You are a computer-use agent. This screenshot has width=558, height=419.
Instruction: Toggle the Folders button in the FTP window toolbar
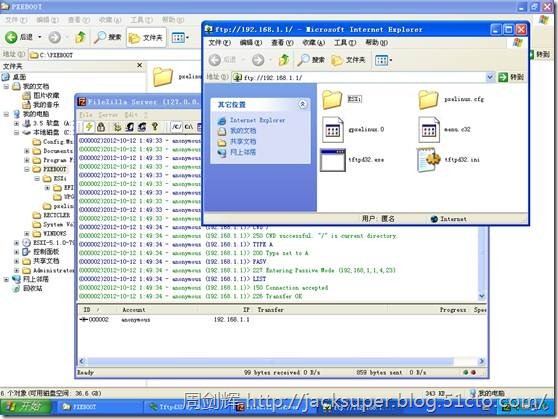pyautogui.click(x=348, y=60)
